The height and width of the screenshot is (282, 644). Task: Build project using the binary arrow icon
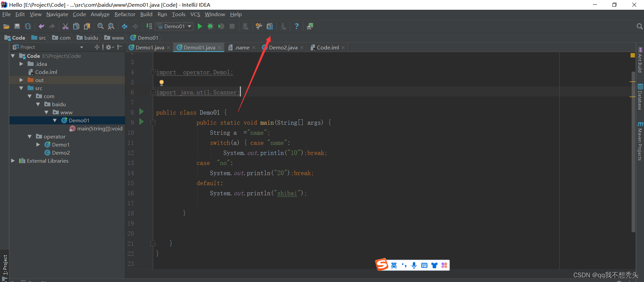(149, 26)
